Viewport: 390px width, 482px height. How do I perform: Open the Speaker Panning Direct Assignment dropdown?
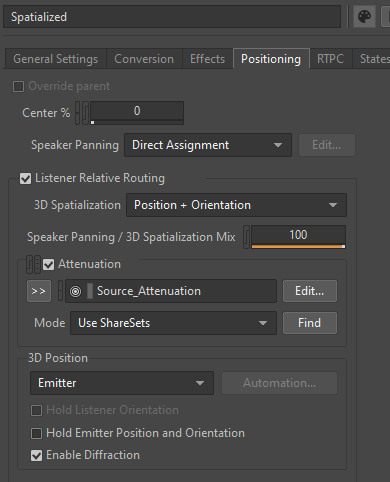(208, 145)
